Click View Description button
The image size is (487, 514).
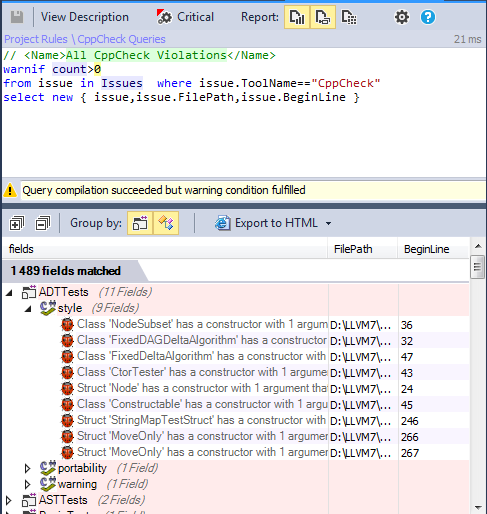(x=85, y=17)
